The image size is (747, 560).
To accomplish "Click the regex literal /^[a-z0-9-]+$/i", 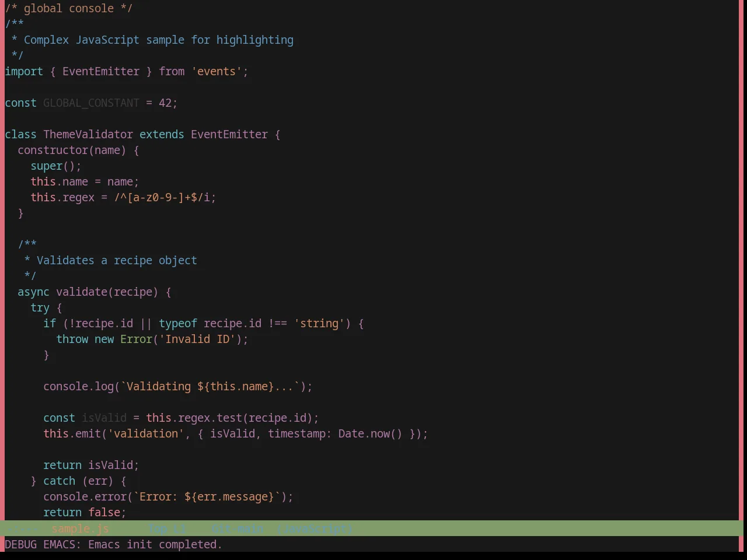I will pyautogui.click(x=162, y=197).
